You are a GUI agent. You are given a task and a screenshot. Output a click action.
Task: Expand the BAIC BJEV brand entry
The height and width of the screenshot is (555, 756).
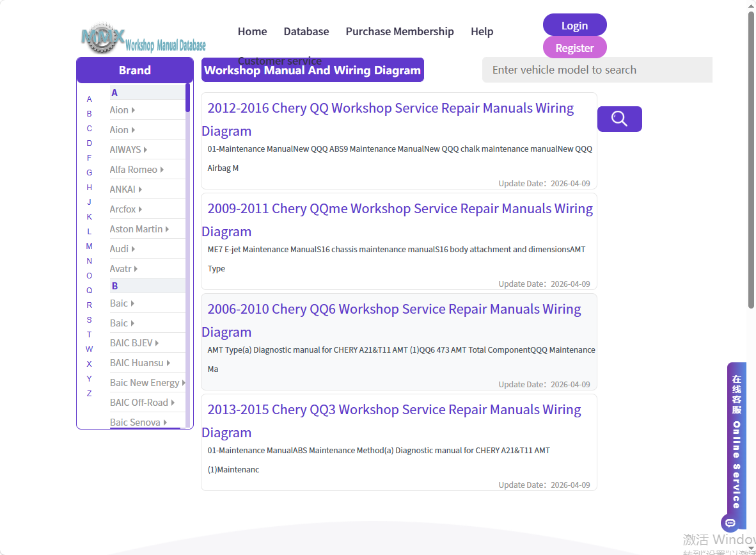click(134, 343)
